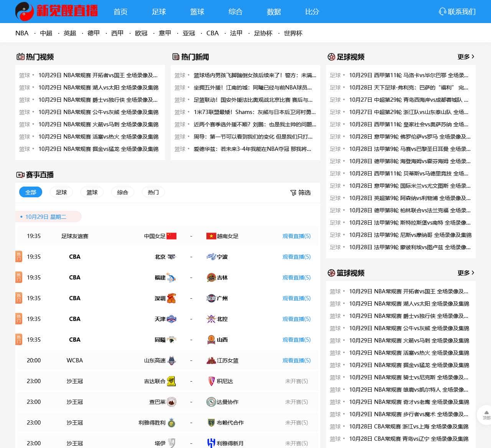The width and height of the screenshot is (491, 448).
Task: Select the 全部 filter pill
Action: (x=31, y=192)
